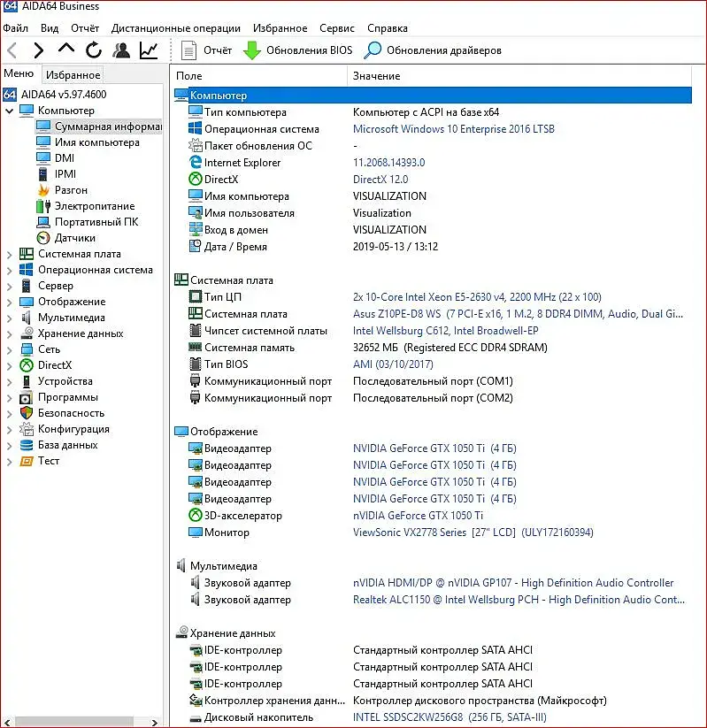Open the DirectX 12.0 link
The width and height of the screenshot is (707, 728).
[380, 180]
